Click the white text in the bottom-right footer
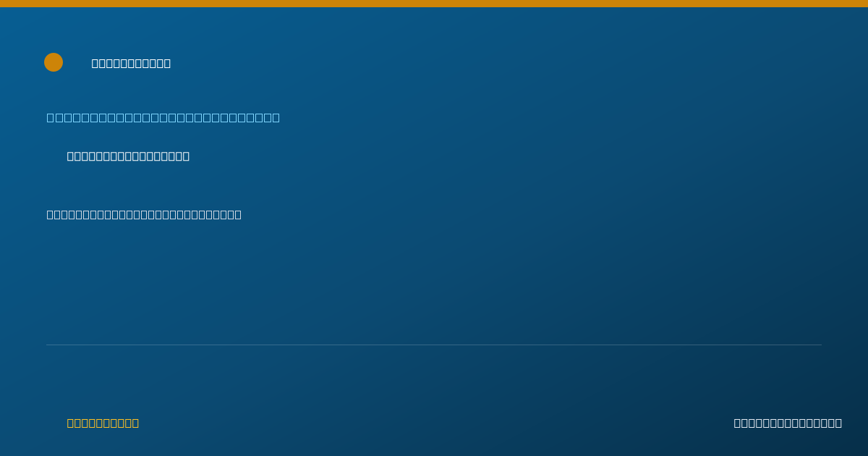The image size is (868, 456). (x=788, y=423)
